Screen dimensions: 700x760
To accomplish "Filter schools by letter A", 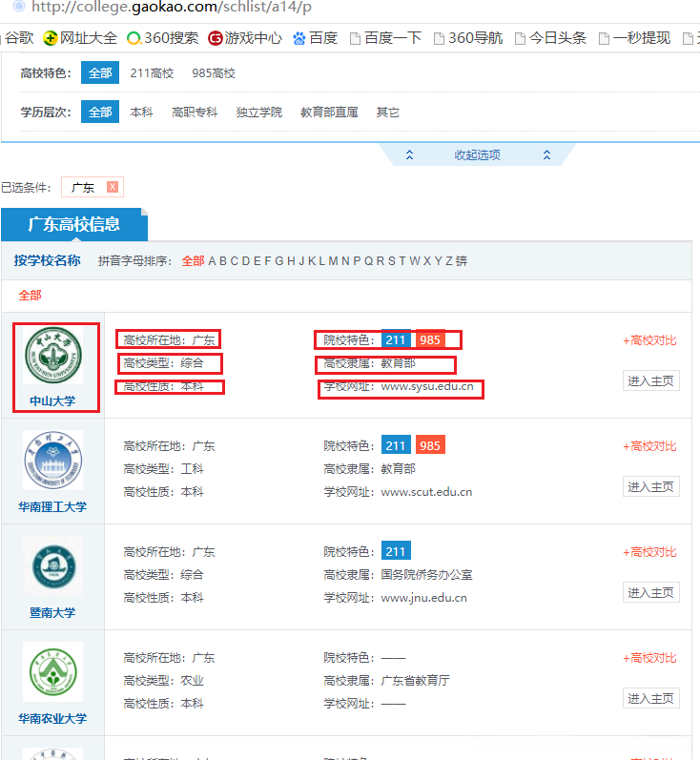I will click(x=212, y=260).
